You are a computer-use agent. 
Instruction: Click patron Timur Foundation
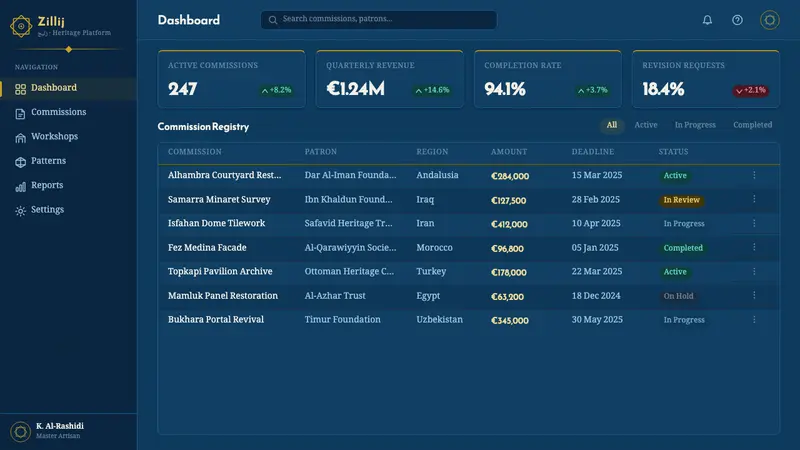(x=342, y=319)
